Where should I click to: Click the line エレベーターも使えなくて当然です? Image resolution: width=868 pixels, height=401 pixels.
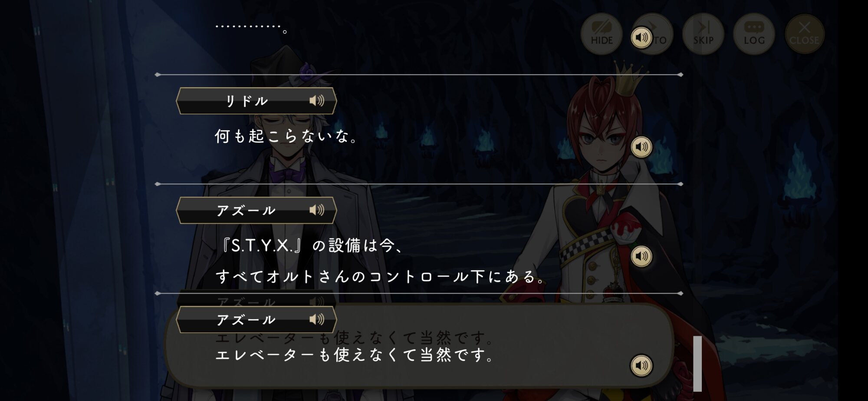(x=355, y=355)
